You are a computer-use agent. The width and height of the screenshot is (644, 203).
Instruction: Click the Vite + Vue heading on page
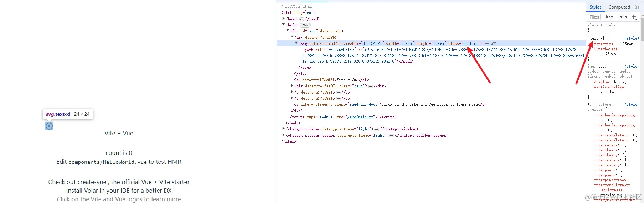[119, 133]
